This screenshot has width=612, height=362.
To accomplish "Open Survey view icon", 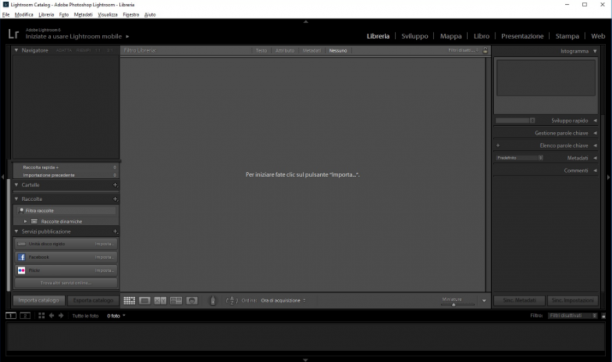I will click(x=176, y=300).
